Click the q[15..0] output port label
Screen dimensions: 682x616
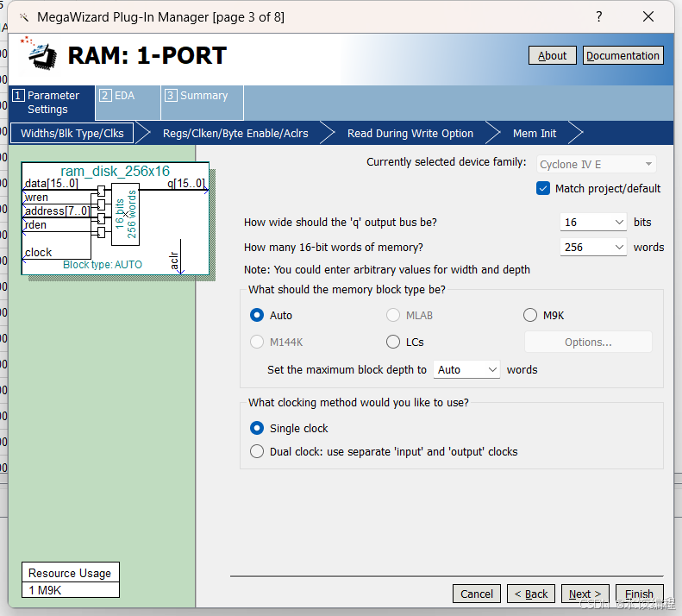[x=185, y=183]
